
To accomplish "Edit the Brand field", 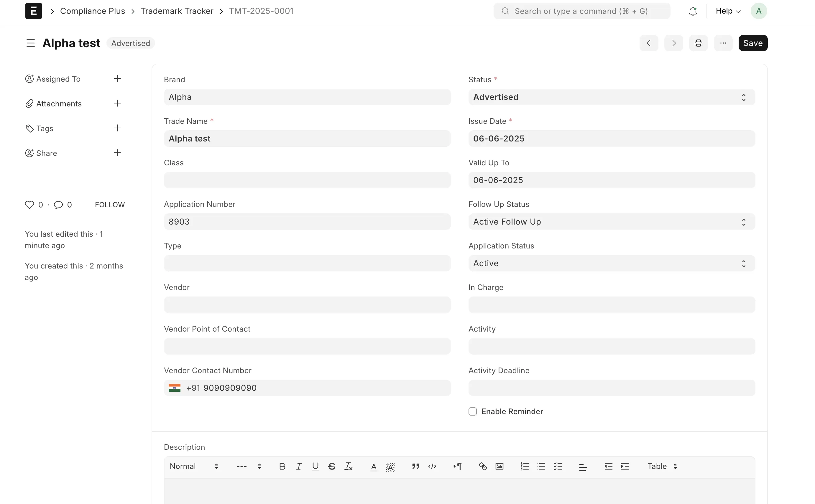I will coord(307,97).
